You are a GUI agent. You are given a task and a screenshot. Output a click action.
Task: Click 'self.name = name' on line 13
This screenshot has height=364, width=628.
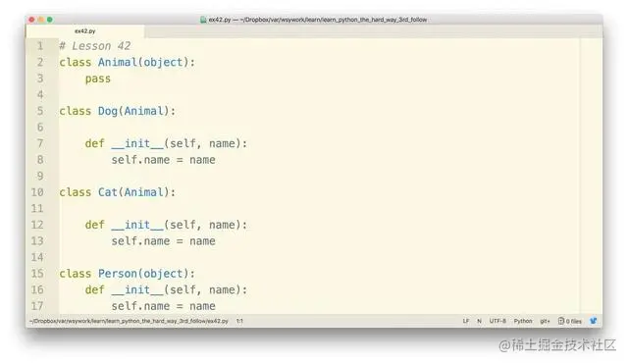(164, 241)
